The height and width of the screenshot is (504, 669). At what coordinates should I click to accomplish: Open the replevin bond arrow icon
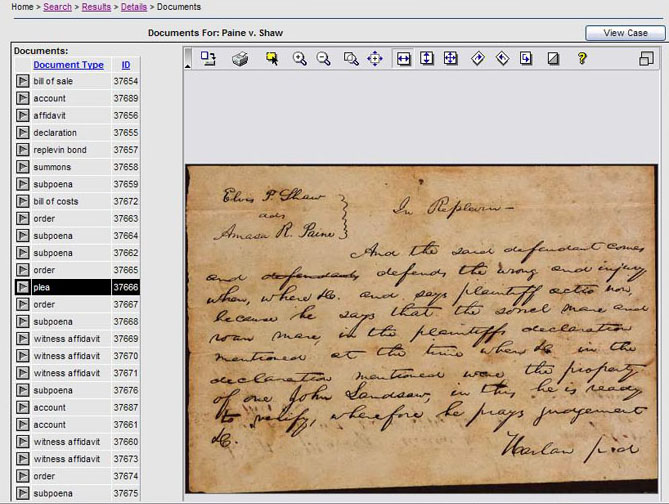pyautogui.click(x=23, y=150)
